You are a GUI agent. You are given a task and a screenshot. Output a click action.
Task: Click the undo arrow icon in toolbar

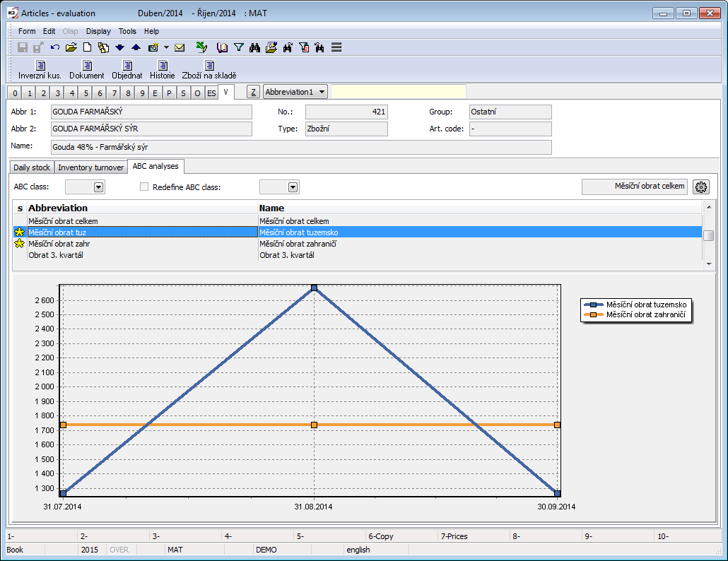pos(55,47)
